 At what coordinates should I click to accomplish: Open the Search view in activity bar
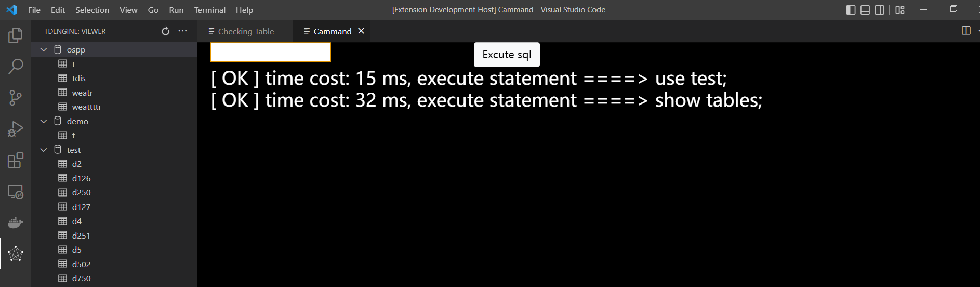click(16, 67)
